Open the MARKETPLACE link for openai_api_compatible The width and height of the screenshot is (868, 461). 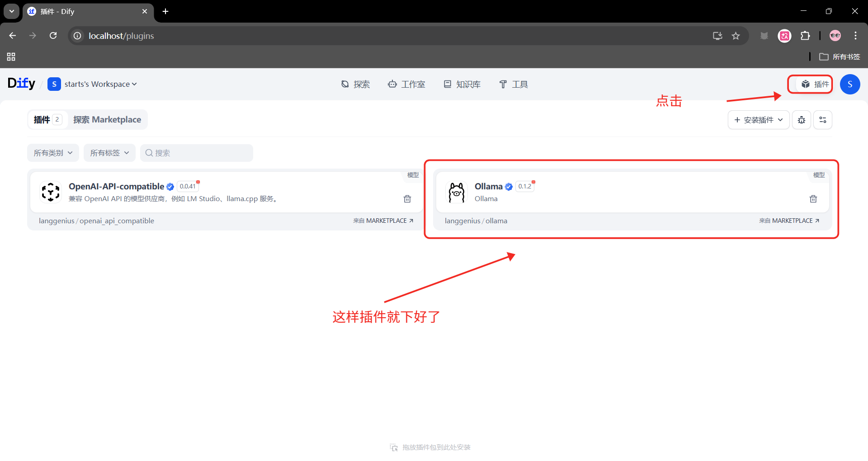pos(383,221)
